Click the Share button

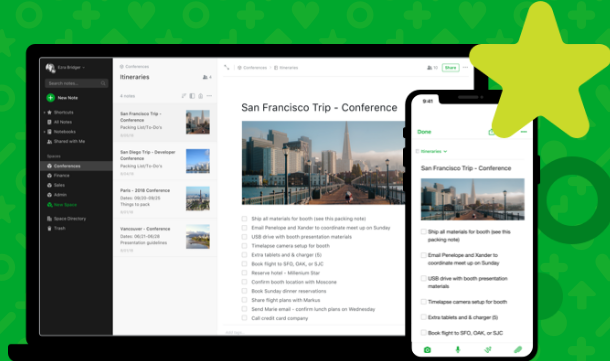pyautogui.click(x=450, y=68)
